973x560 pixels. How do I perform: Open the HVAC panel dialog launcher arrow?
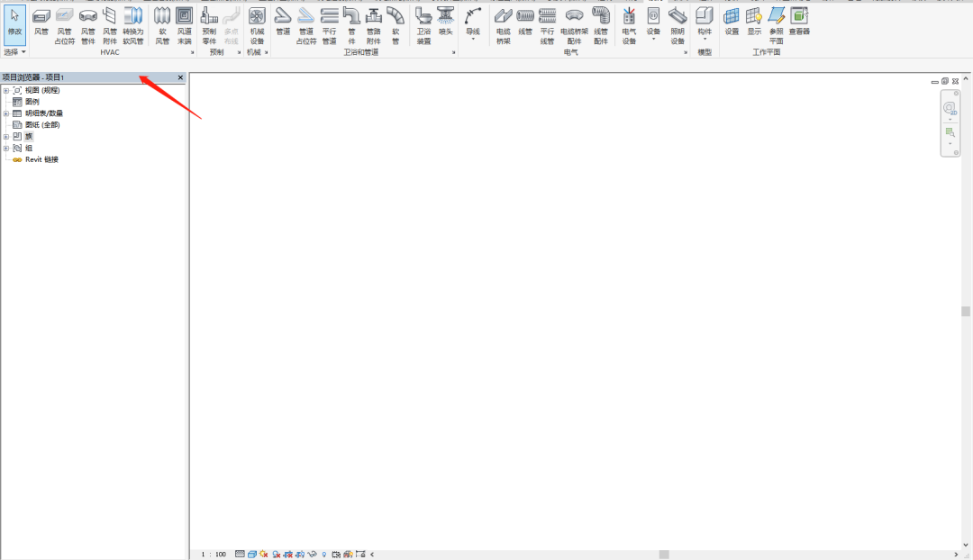pyautogui.click(x=191, y=52)
